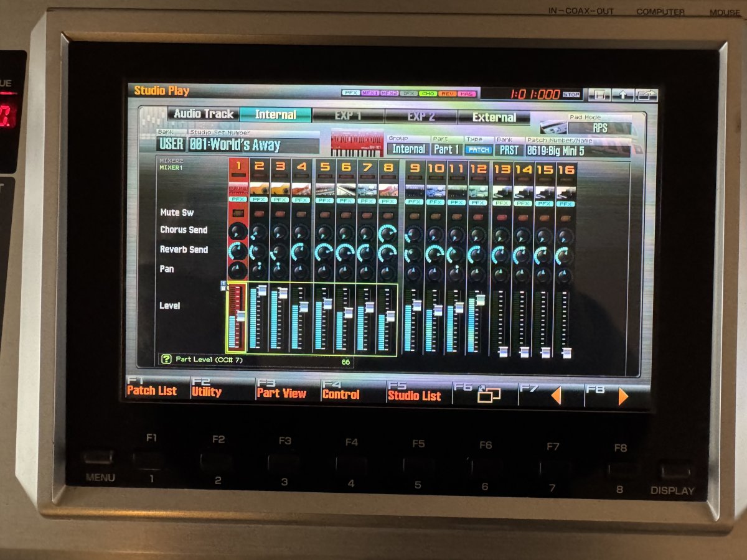Screen dimensions: 747x560
Task: Mute part 2 with its Mute Sw
Action: click(x=259, y=214)
